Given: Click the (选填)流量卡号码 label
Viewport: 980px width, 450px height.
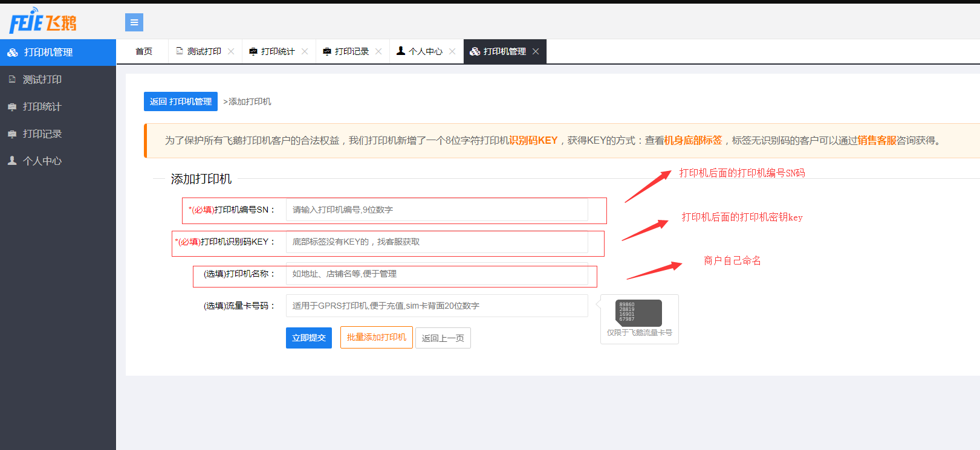Looking at the screenshot, I should [x=239, y=306].
